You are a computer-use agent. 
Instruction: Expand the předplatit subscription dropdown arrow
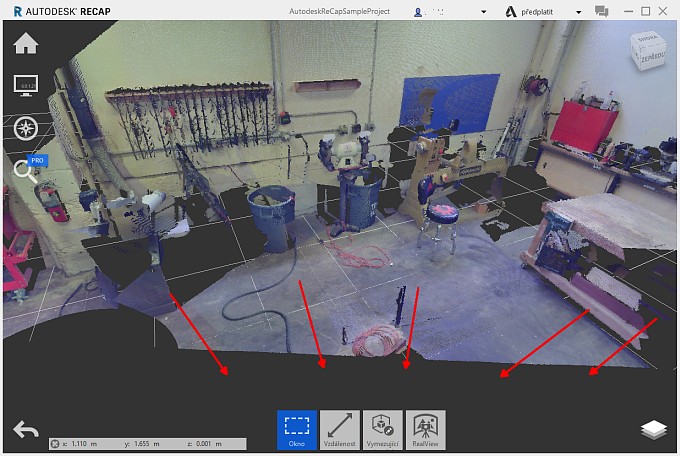pyautogui.click(x=576, y=11)
